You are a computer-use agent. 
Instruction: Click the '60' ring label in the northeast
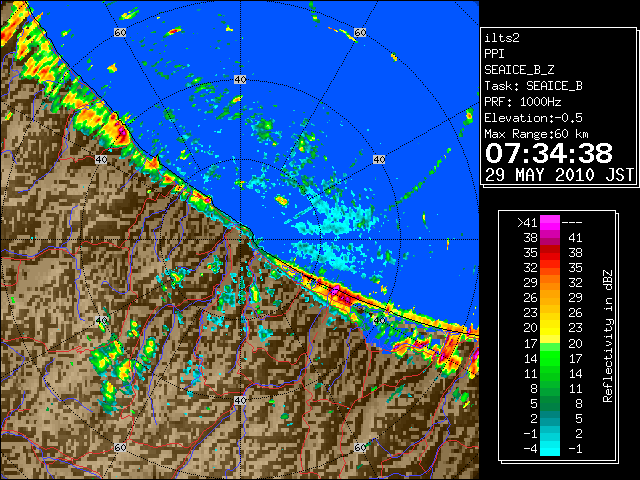(x=360, y=32)
